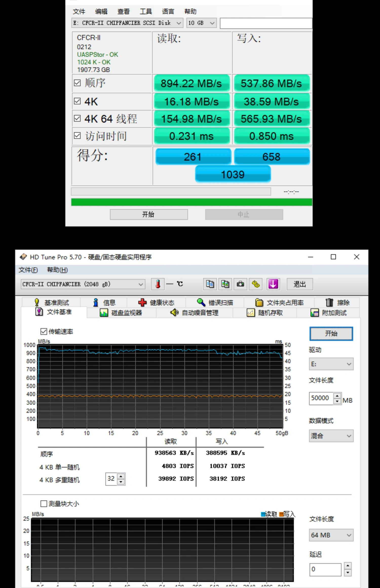Decrease the 延迟 delay stepper value
Screen dimensions: 380x588
point(348,573)
